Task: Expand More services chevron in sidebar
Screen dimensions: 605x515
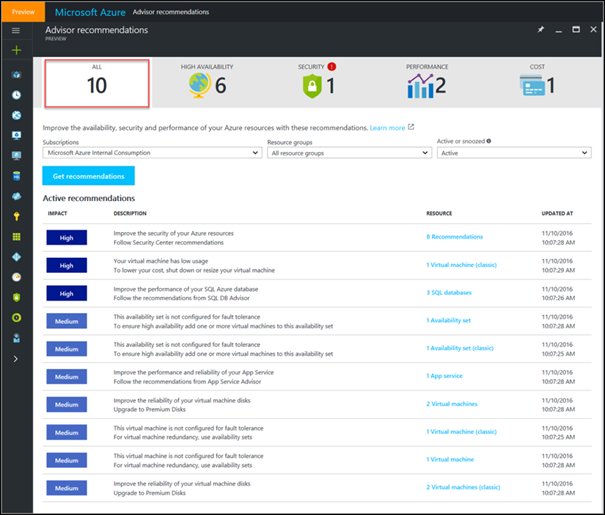Action: pyautogui.click(x=15, y=359)
